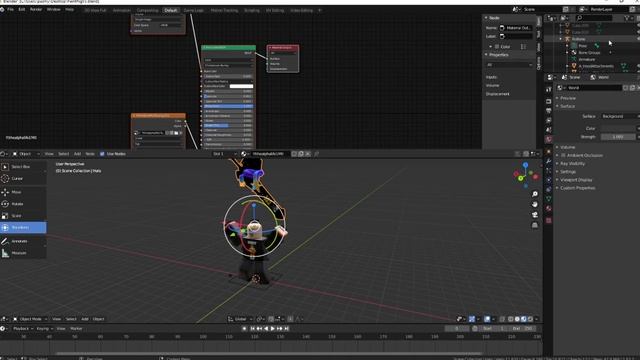Click the timeline horizontal scrollbar
The height and width of the screenshot is (360, 640).
(x=269, y=353)
